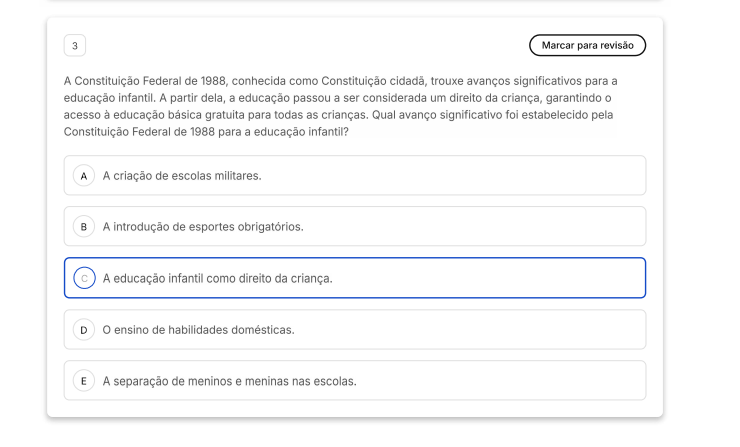This screenshot has width=740, height=447.
Task: Select the letter A radio circle
Action: click(85, 176)
